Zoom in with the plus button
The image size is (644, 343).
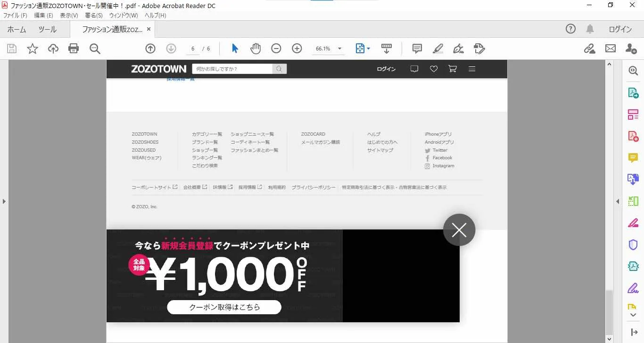(x=297, y=49)
